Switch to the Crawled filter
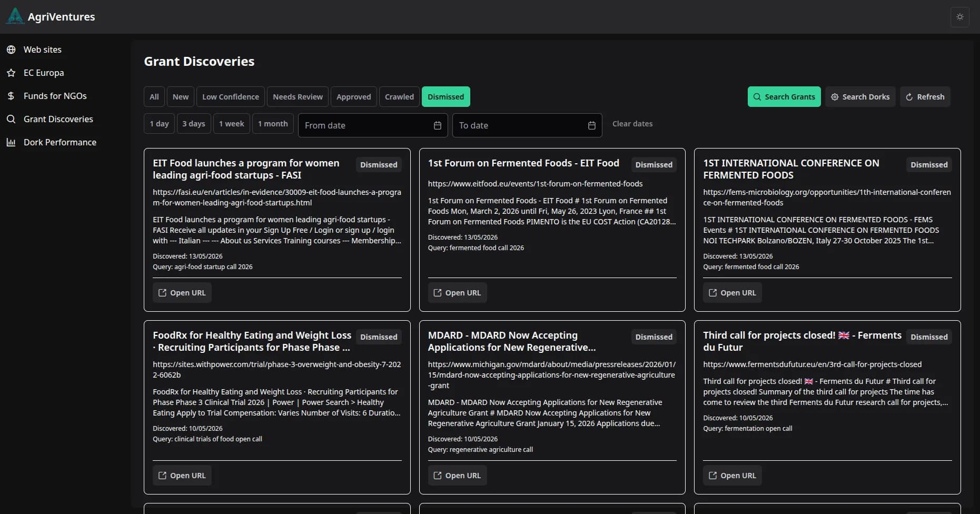 pos(399,97)
